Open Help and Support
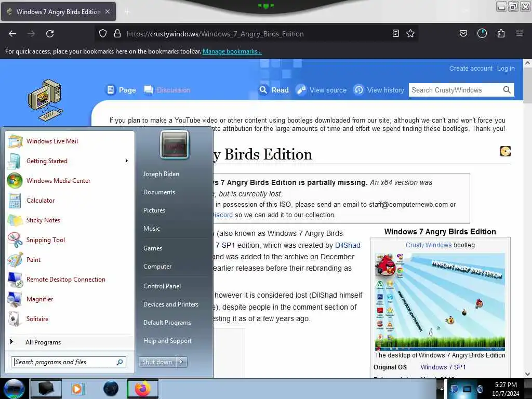 pos(167,341)
